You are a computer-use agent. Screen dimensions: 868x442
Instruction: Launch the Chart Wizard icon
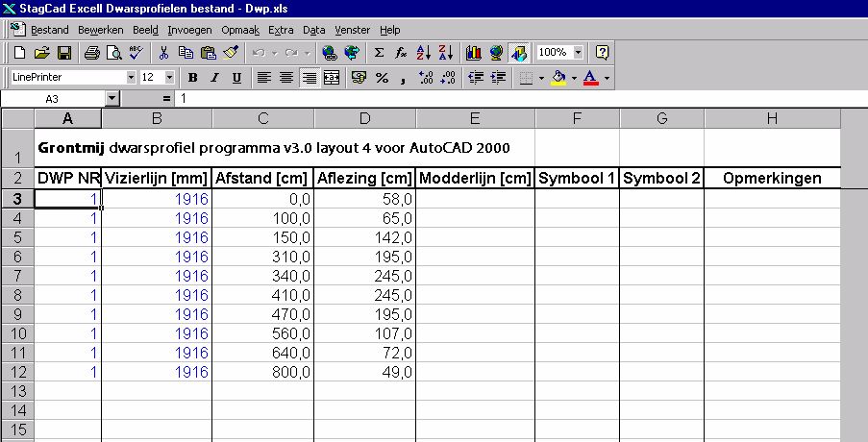pyautogui.click(x=473, y=53)
